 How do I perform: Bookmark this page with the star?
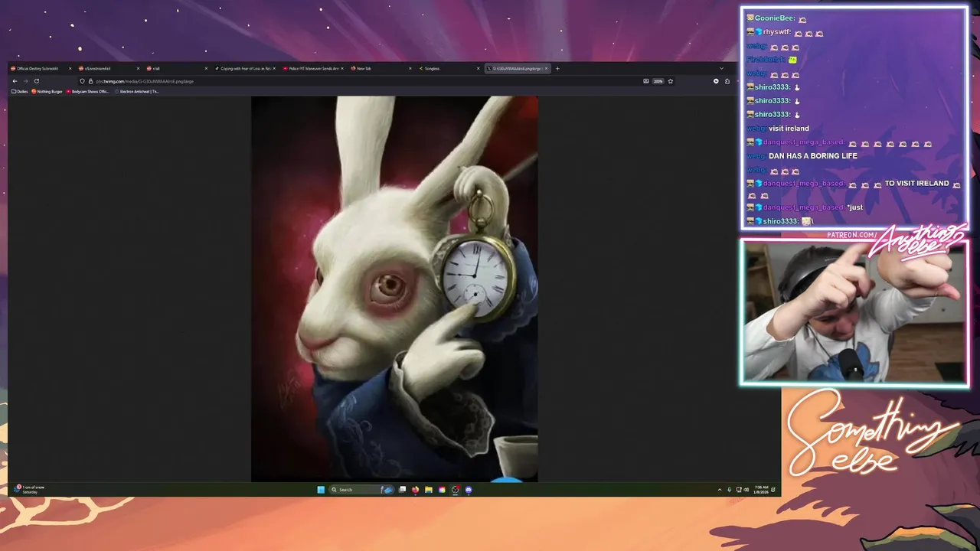tap(670, 81)
